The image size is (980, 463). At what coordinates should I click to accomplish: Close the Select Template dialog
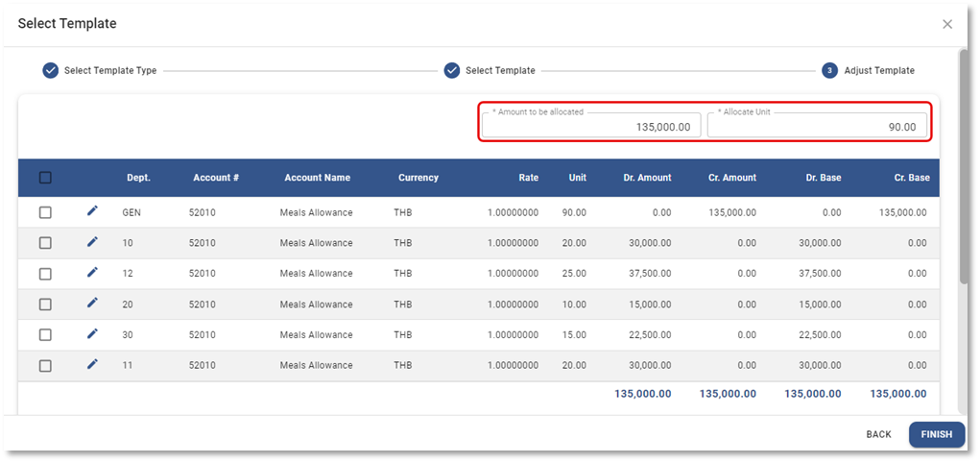coord(947,24)
